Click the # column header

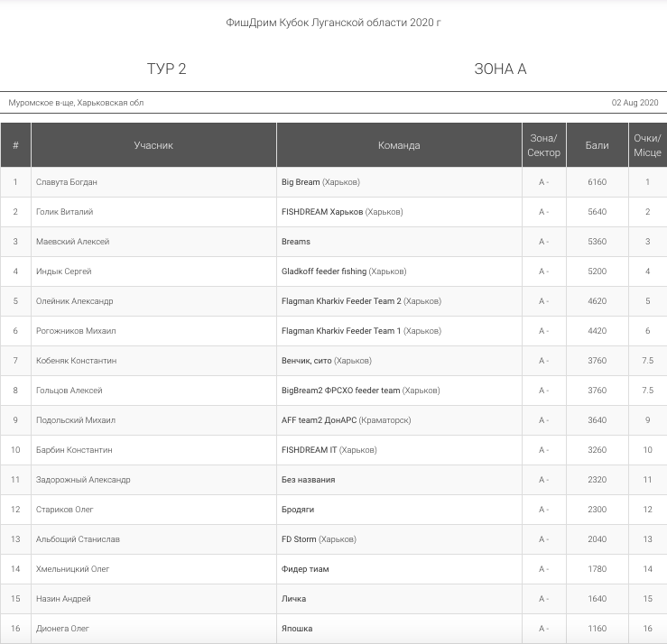point(15,145)
